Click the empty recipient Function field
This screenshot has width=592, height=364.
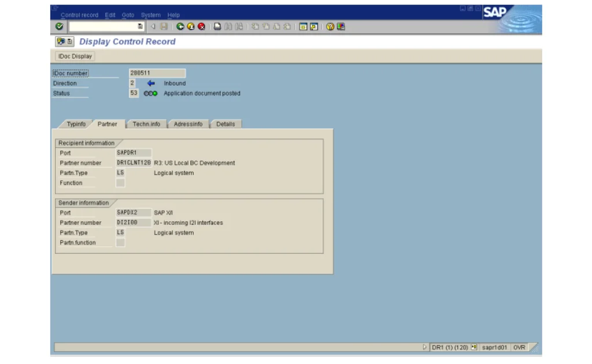(120, 183)
